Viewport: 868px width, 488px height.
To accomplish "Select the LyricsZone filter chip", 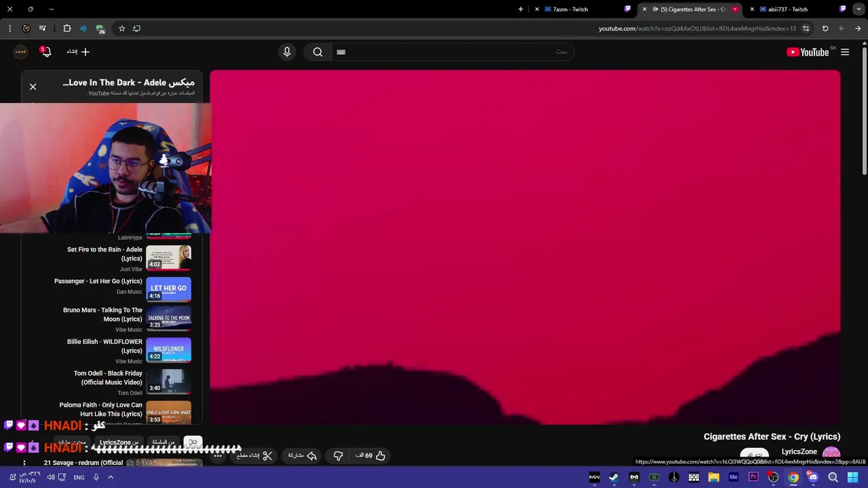I will pos(119,443).
